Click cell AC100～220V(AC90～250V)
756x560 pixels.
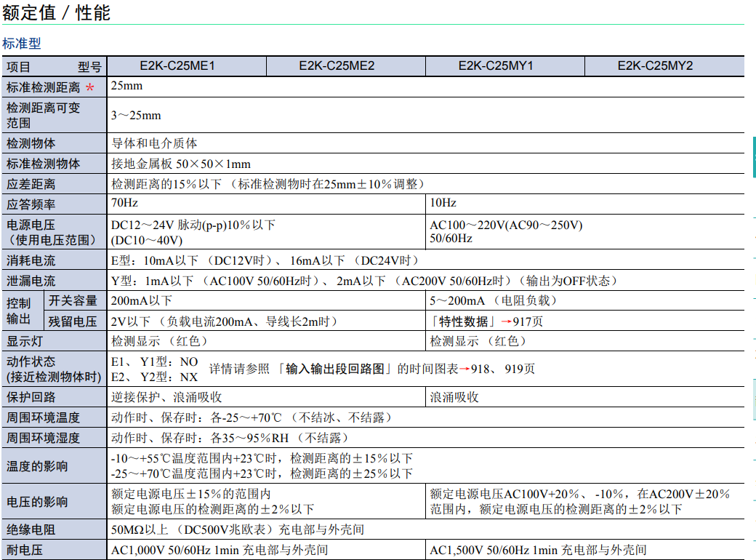pyautogui.click(x=506, y=225)
